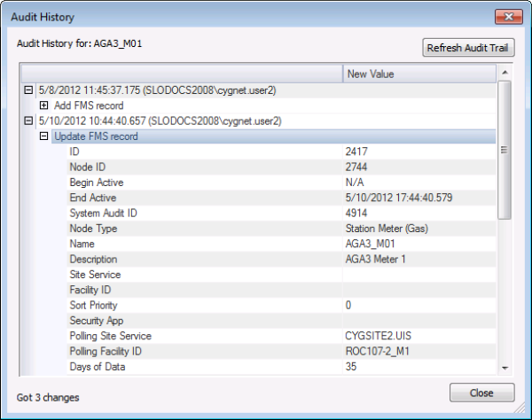Screen dimensions: 532x420
Task: Click the Close button
Action: [x=481, y=393]
